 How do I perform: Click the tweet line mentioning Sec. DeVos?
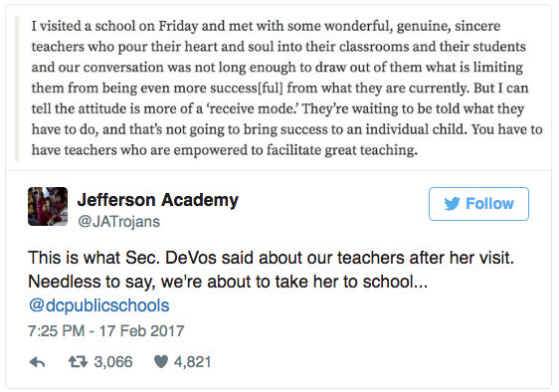point(271,258)
